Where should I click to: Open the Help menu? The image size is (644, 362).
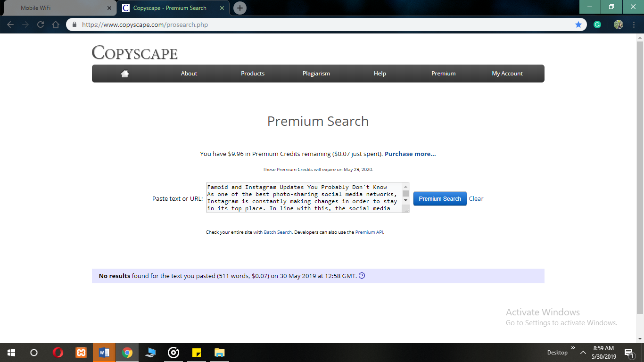[x=380, y=74]
